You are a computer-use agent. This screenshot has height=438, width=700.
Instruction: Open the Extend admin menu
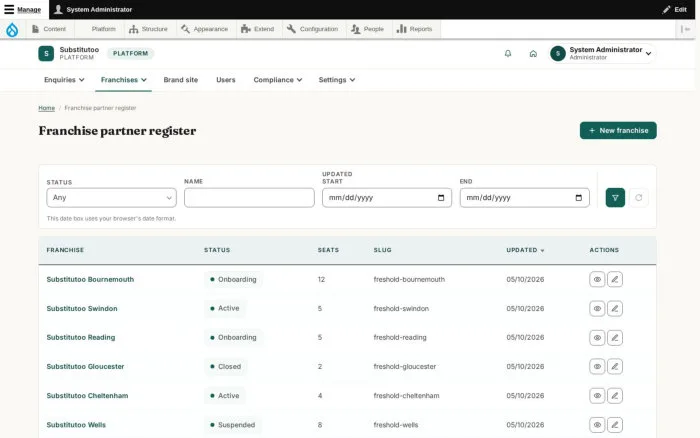point(258,29)
